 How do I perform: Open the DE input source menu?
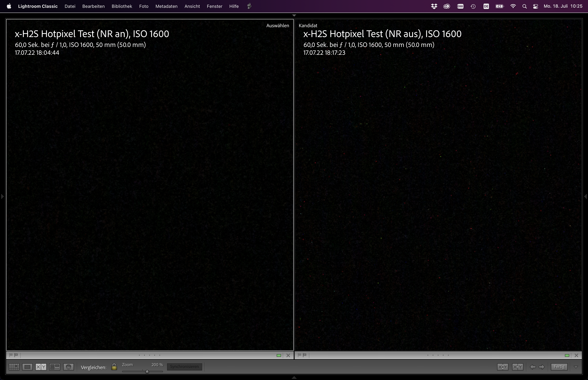[486, 6]
